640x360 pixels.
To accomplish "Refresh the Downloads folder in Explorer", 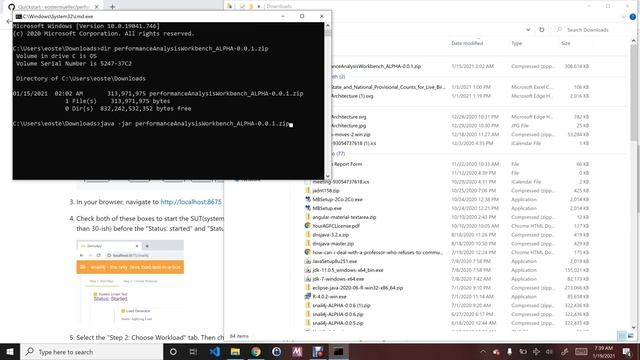I will click(x=542, y=30).
